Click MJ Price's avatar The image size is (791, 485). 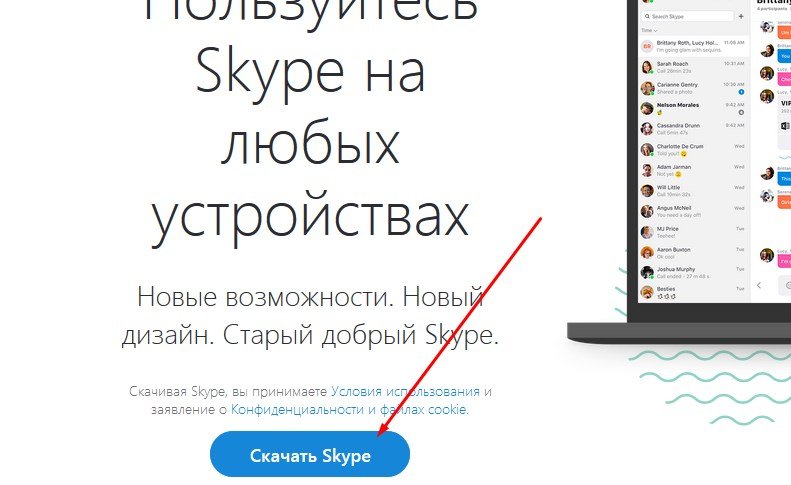647,232
